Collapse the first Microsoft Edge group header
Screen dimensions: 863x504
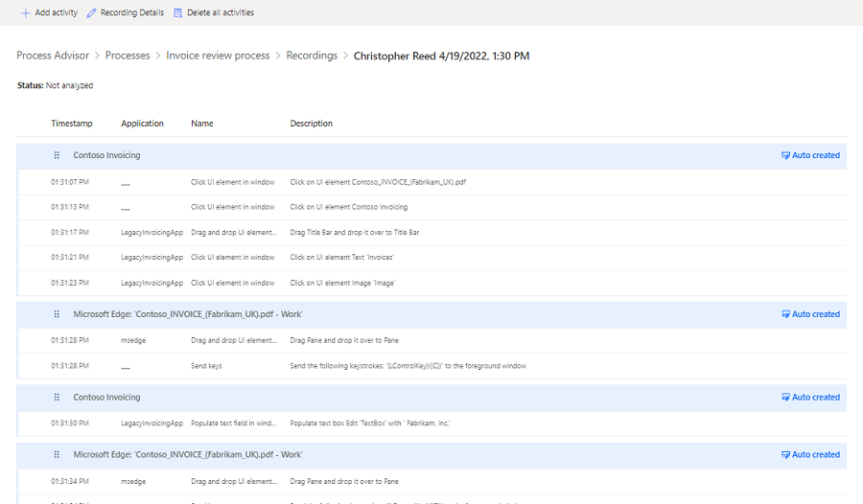(x=188, y=314)
